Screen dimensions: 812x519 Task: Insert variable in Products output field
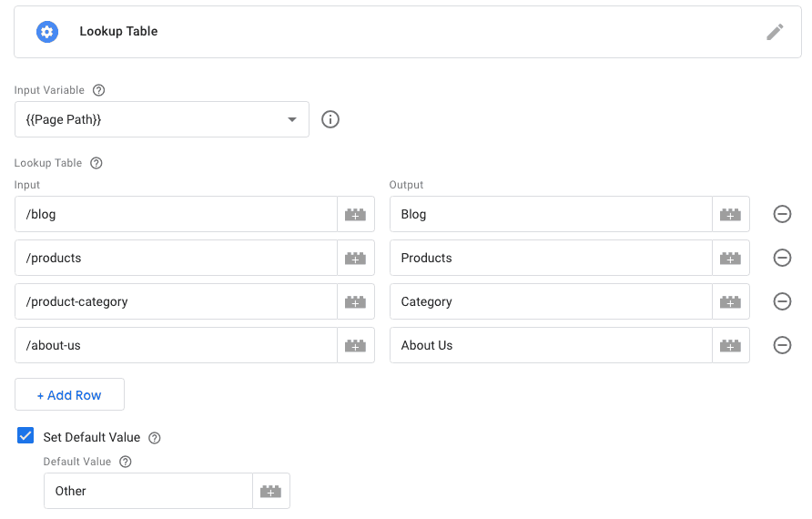[731, 258]
